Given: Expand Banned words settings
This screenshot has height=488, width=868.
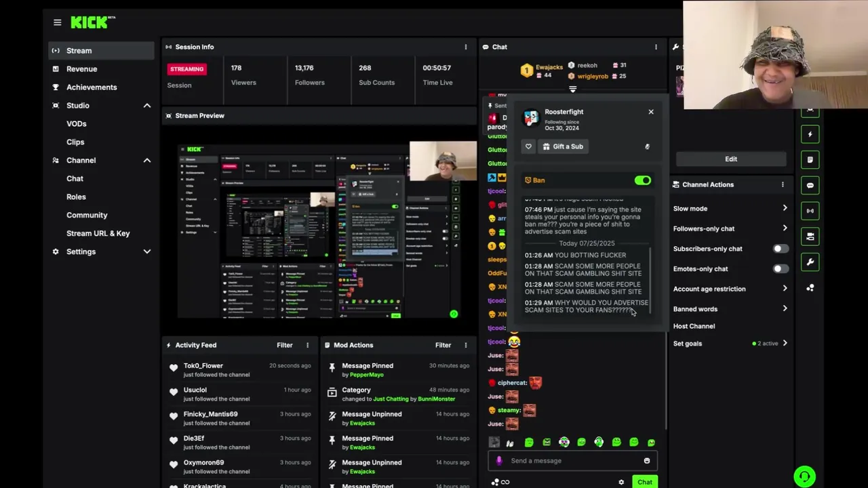Looking at the screenshot, I should tap(785, 309).
